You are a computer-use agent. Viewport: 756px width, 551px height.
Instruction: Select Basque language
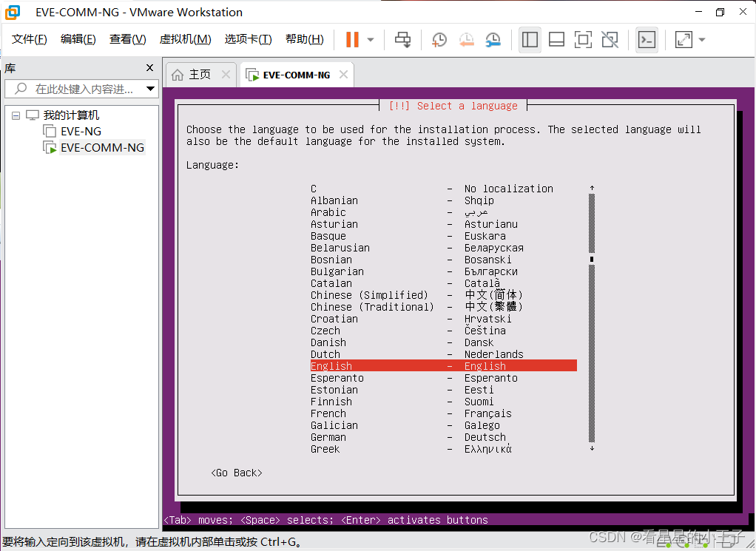[x=444, y=236]
